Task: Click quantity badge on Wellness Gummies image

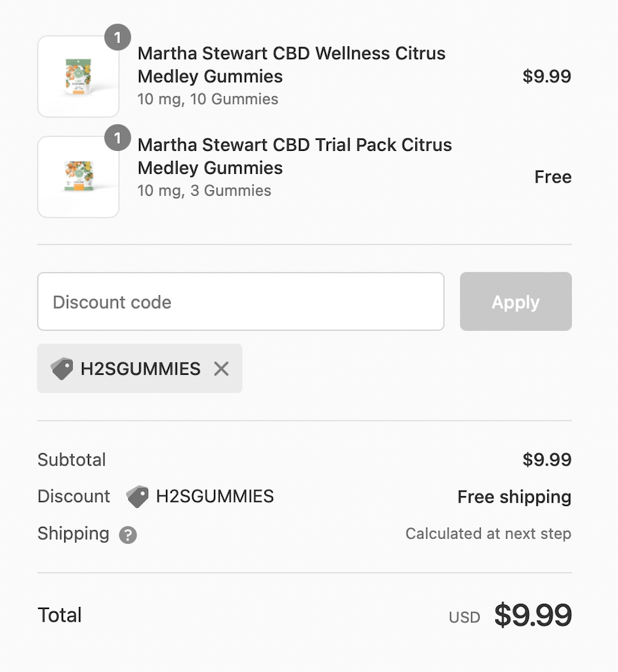Action: point(117,38)
